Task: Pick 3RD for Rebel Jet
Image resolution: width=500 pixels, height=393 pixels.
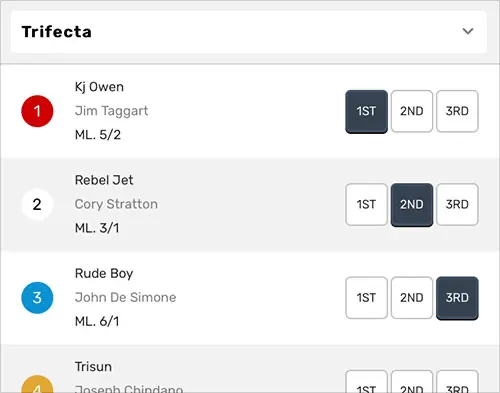Action: pyautogui.click(x=457, y=204)
